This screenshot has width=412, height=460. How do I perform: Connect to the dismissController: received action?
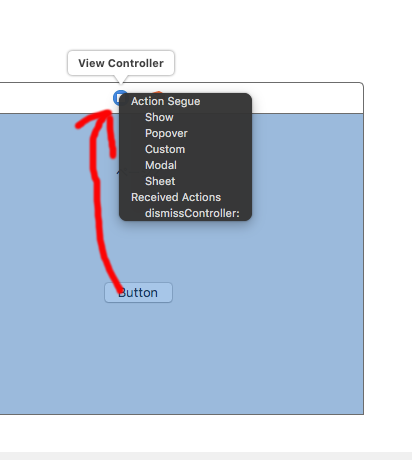coord(192,213)
